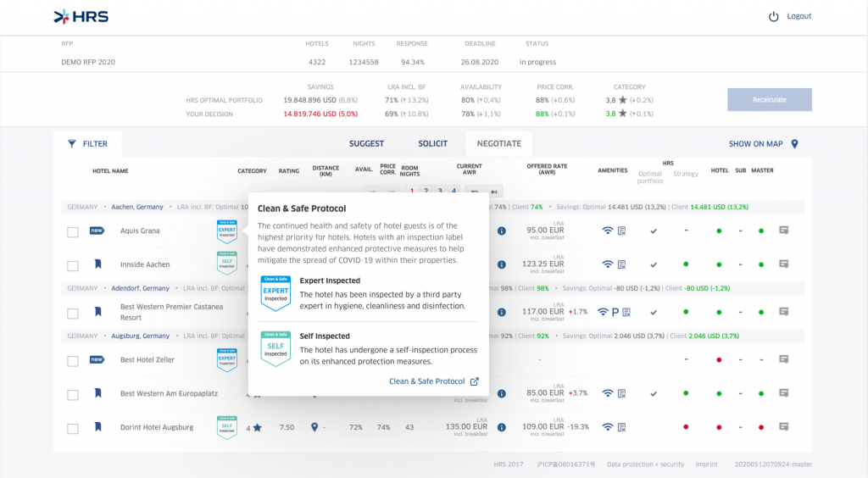Image resolution: width=868 pixels, height=478 pixels.
Task: Click the DEMO RFP 2020 name
Action: [88, 62]
